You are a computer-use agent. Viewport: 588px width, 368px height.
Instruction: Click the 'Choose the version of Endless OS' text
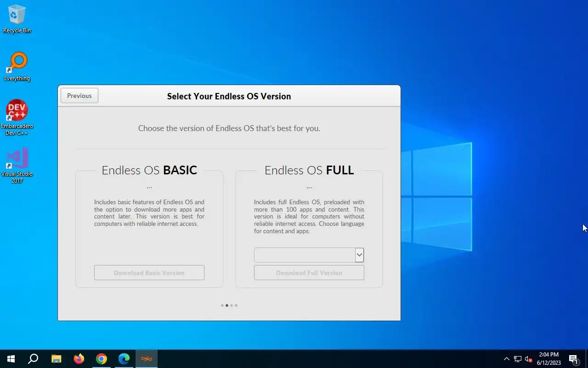pyautogui.click(x=229, y=128)
